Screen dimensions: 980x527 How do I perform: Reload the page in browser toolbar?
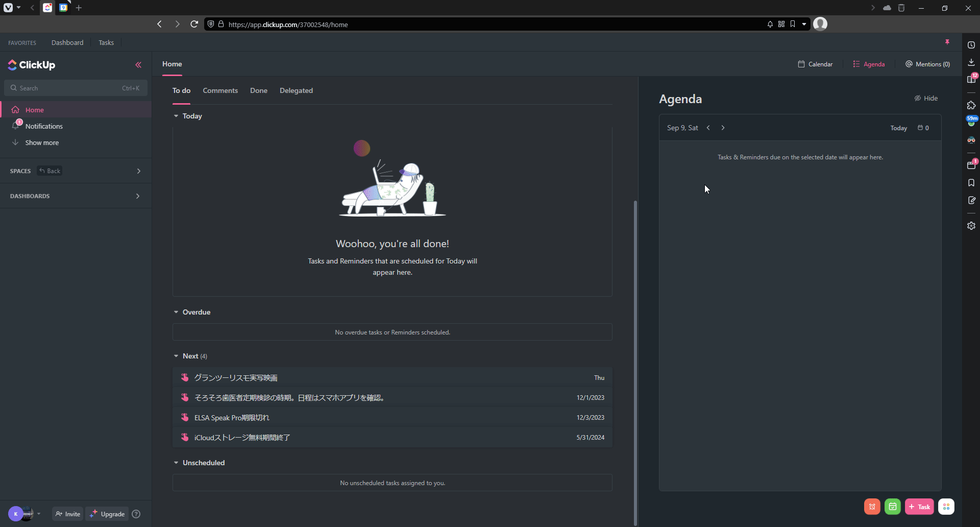(194, 24)
